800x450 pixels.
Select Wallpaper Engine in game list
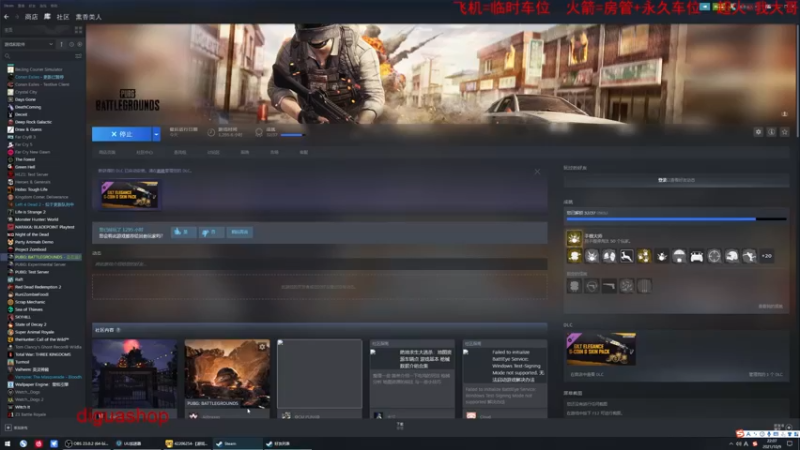(x=41, y=384)
